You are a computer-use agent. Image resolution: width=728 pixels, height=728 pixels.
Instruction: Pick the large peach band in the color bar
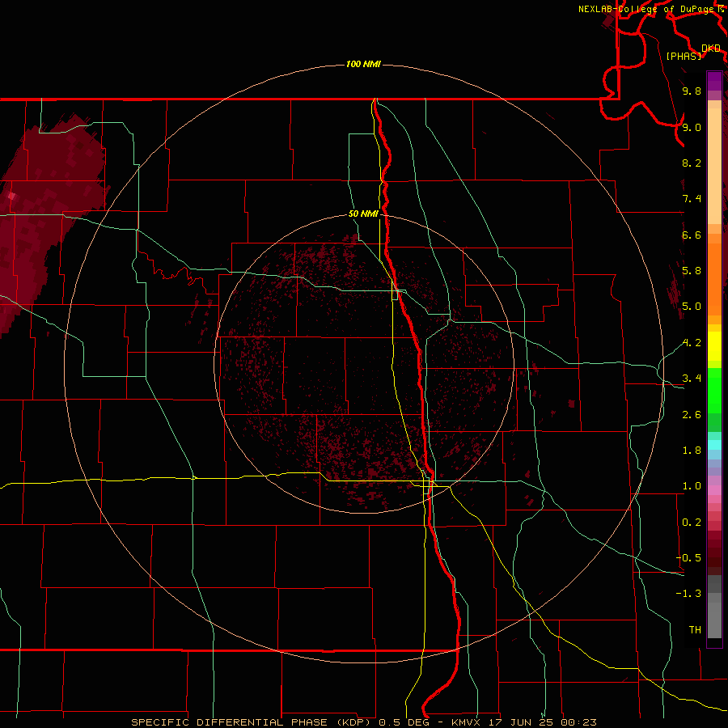714,166
